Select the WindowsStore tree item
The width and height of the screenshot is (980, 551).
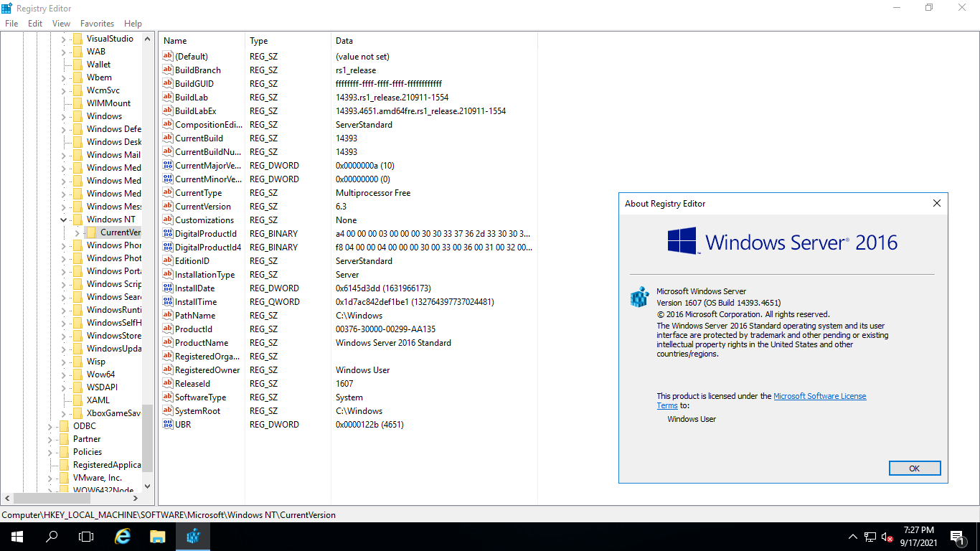pyautogui.click(x=113, y=336)
